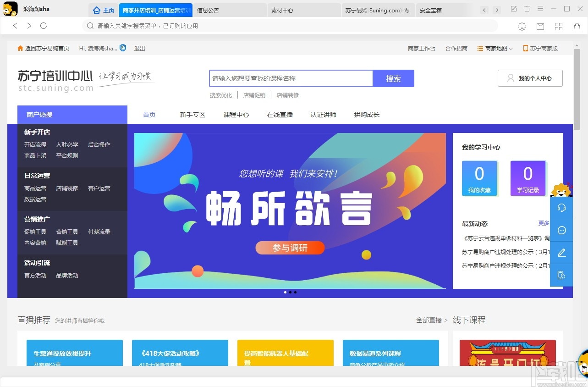Open the mail icon in the browser toolbar

click(540, 26)
